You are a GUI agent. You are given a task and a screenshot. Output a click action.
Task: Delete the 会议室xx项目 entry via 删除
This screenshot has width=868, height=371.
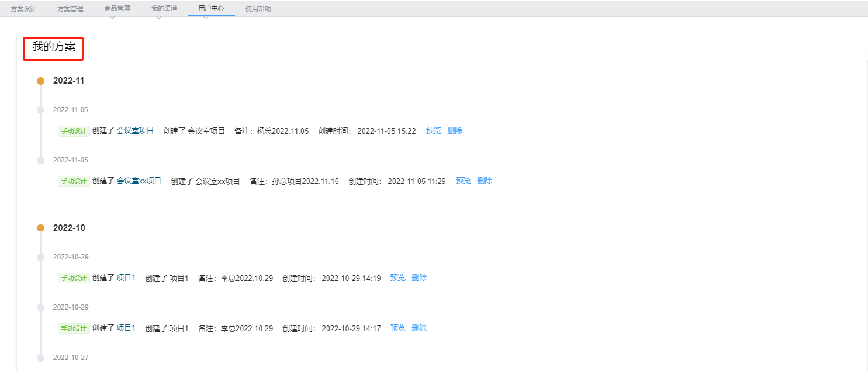click(x=485, y=181)
